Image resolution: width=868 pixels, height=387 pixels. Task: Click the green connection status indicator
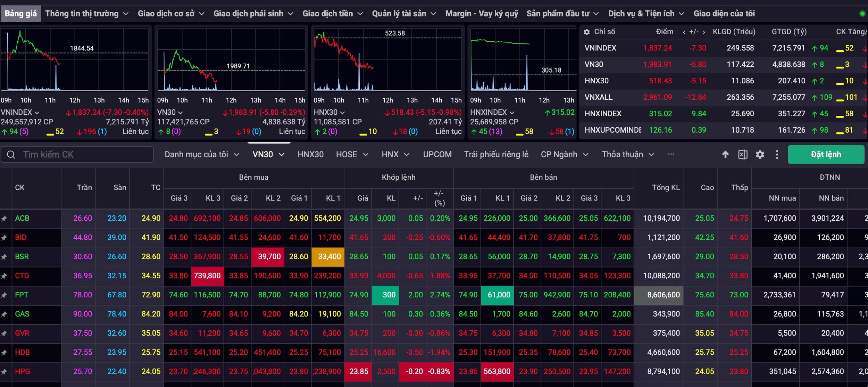[x=862, y=14]
